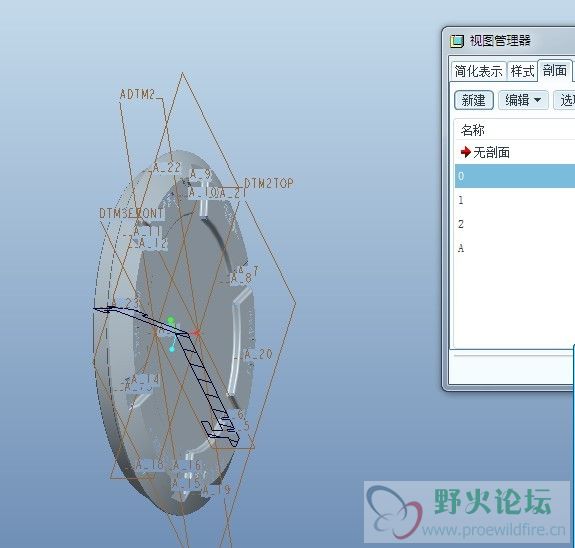This screenshot has height=548, width=575.
Task: Switch to the 样式 tab
Action: 522,71
